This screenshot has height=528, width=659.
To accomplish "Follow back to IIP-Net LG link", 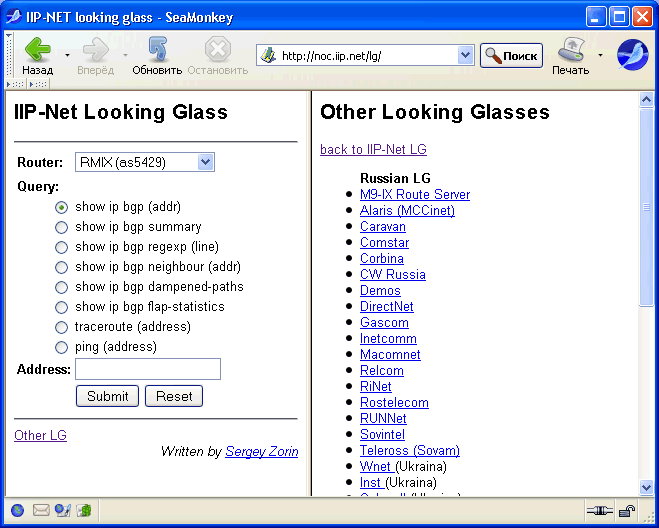I will click(374, 149).
